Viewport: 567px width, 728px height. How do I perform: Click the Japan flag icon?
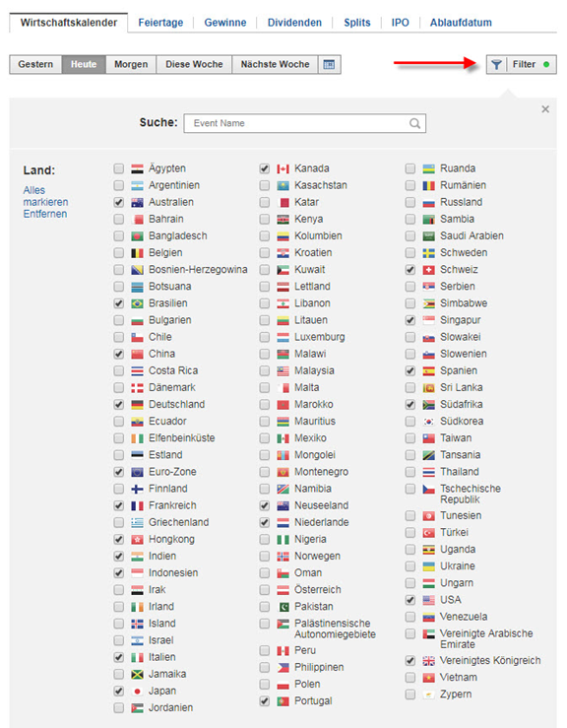point(138,692)
